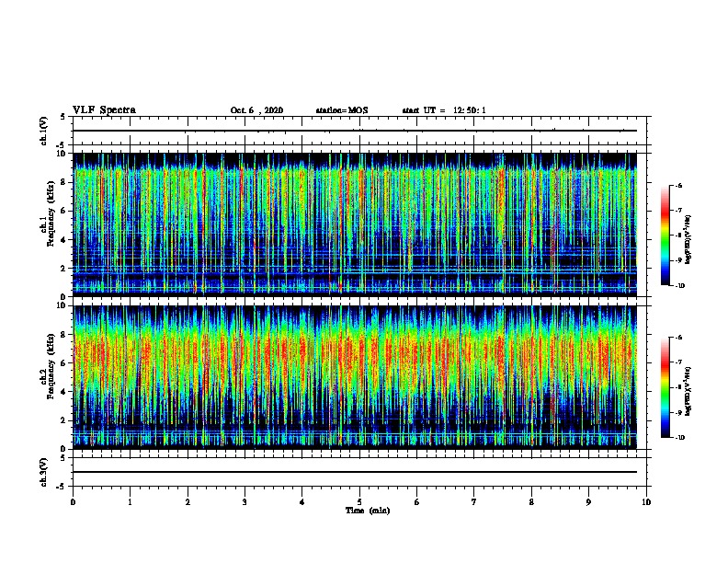Click time axis tick label "6"
This screenshot has width=728, height=563.
click(417, 502)
